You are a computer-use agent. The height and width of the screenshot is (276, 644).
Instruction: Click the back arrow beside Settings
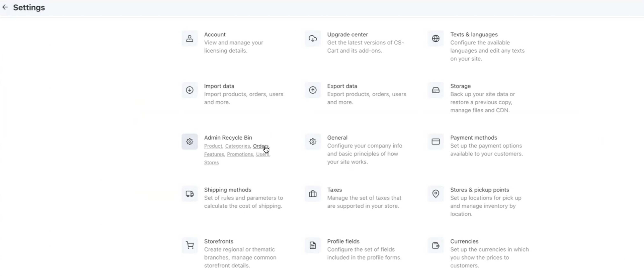5,7
